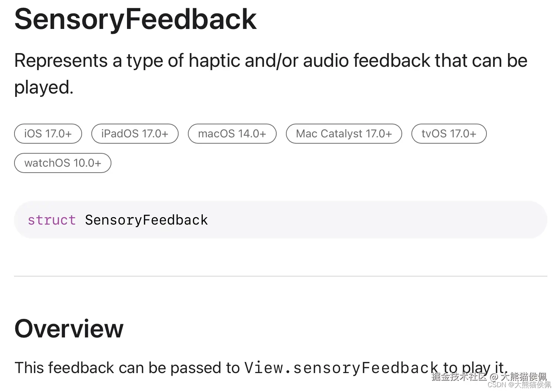
Task: Click the CSDN watermark text
Action: click(519, 385)
